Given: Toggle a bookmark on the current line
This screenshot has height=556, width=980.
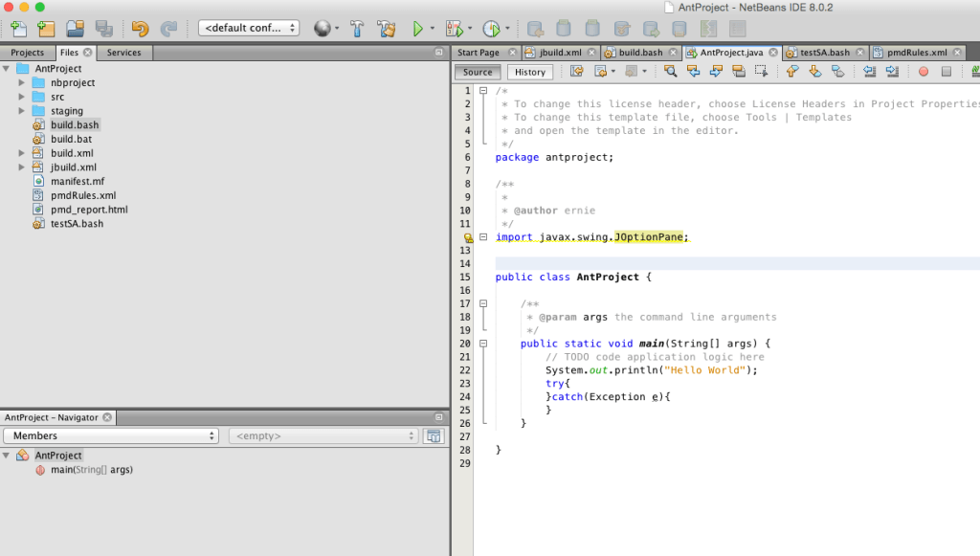Looking at the screenshot, I should (838, 72).
